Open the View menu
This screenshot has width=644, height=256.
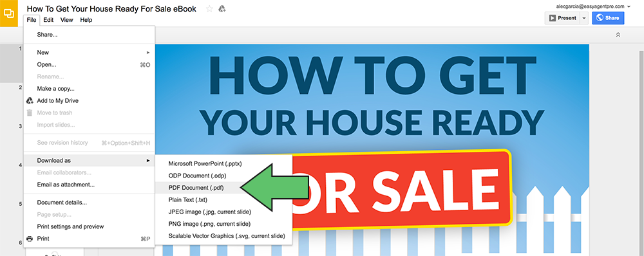66,20
